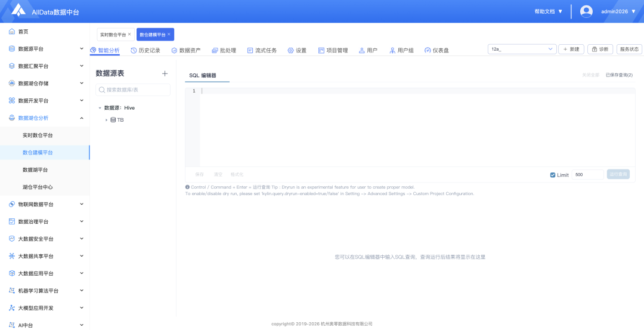Screen dimensions: 644x330
Task: Click the 仪表盘 dashboard icon
Action: click(x=428, y=51)
